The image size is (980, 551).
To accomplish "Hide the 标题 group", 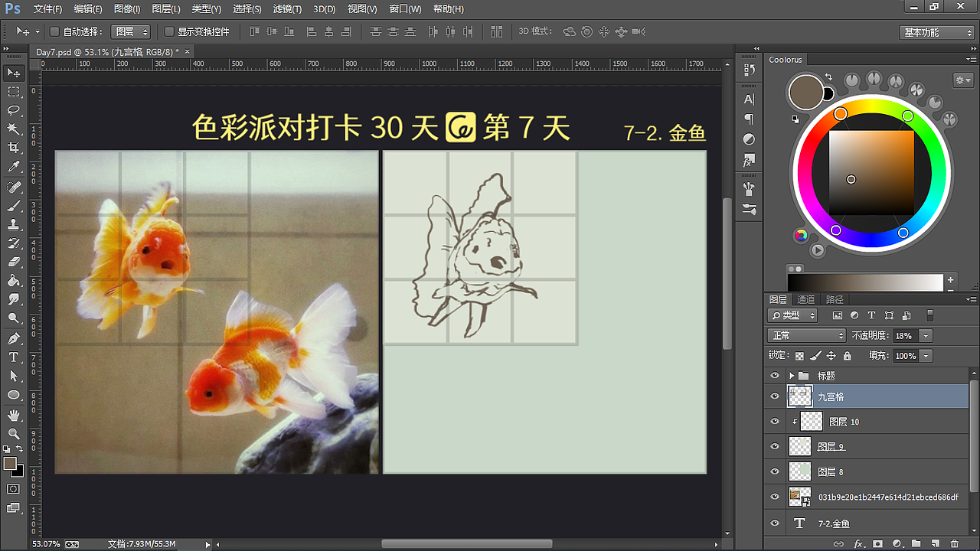I will click(x=775, y=376).
